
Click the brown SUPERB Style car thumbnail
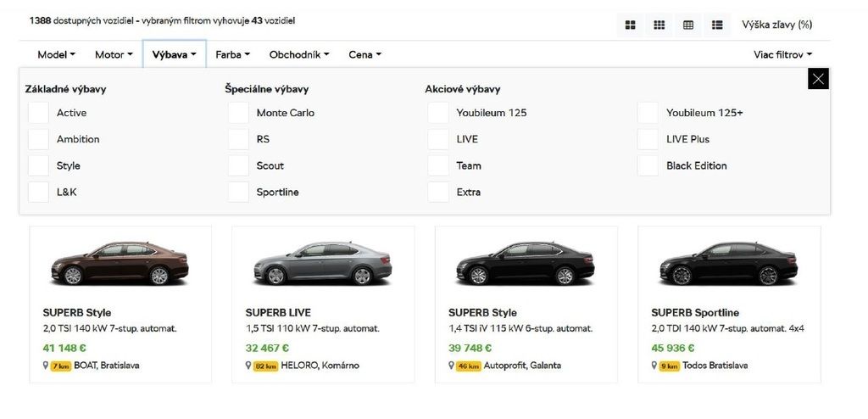click(x=120, y=263)
